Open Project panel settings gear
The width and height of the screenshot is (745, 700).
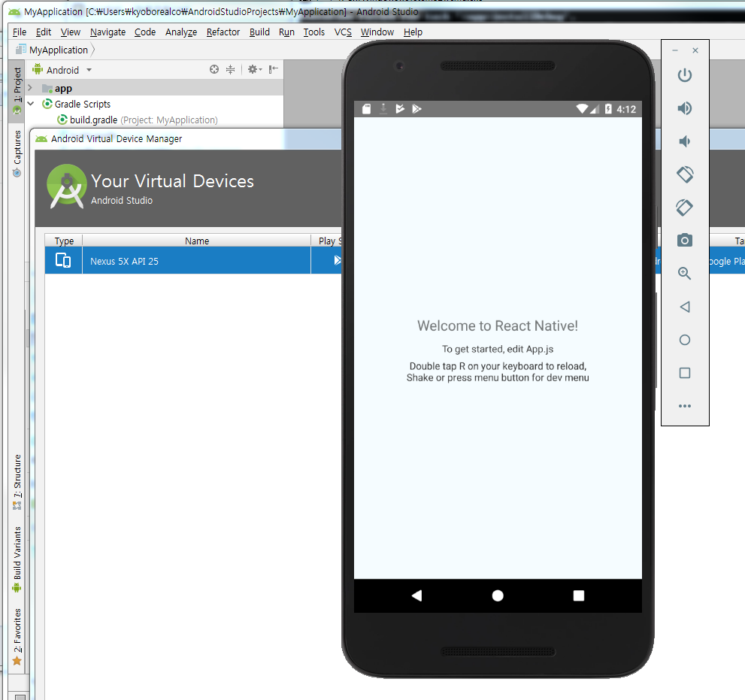click(x=254, y=69)
